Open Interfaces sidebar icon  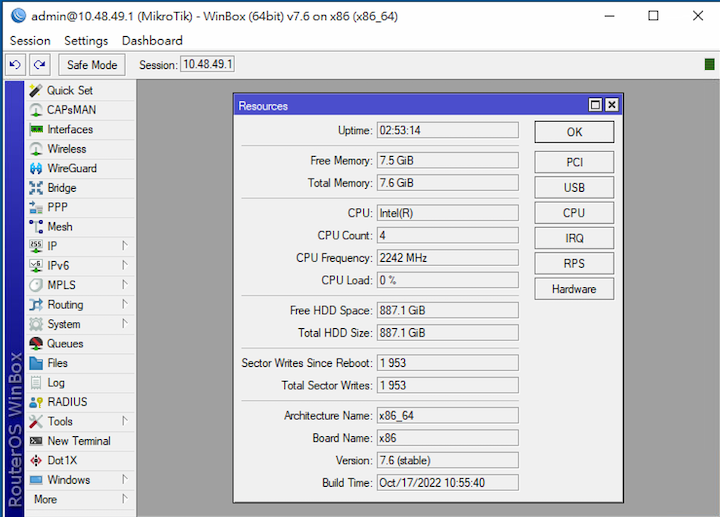click(36, 129)
